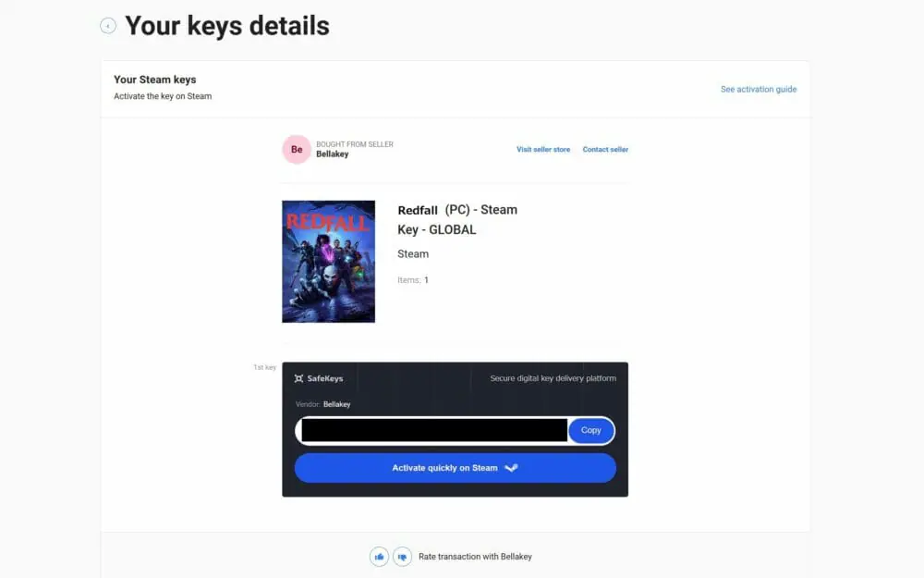Open the Visit seller store link
924x578 pixels.
point(543,149)
